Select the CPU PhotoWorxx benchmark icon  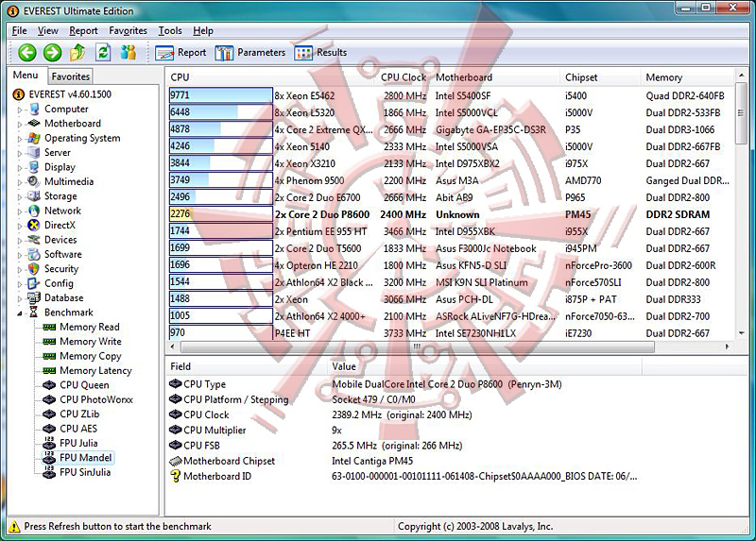49,399
